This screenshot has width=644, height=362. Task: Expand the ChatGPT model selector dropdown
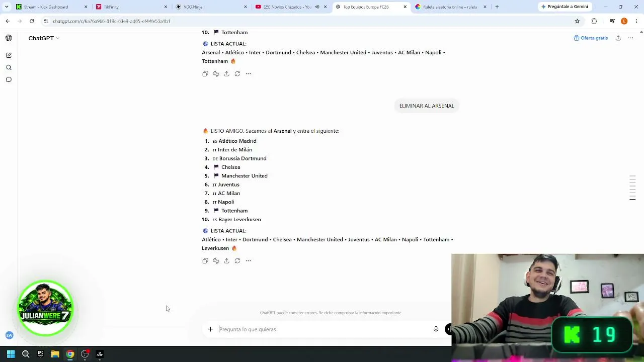click(x=44, y=38)
